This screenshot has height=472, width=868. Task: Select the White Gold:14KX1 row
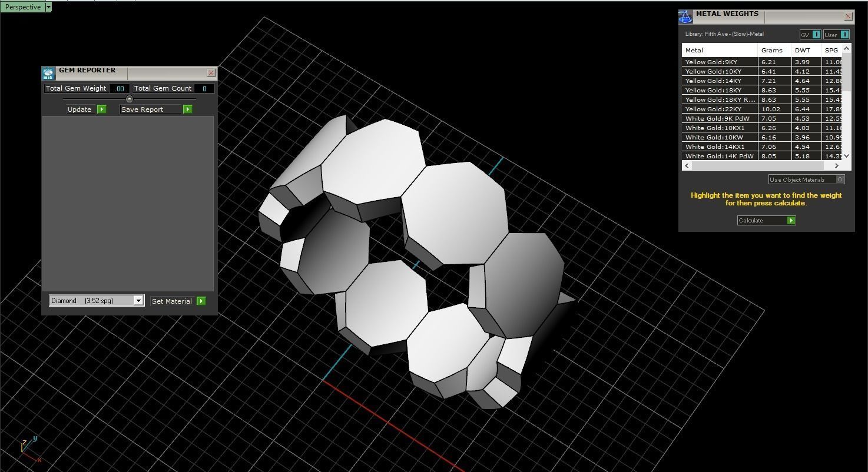click(x=763, y=147)
